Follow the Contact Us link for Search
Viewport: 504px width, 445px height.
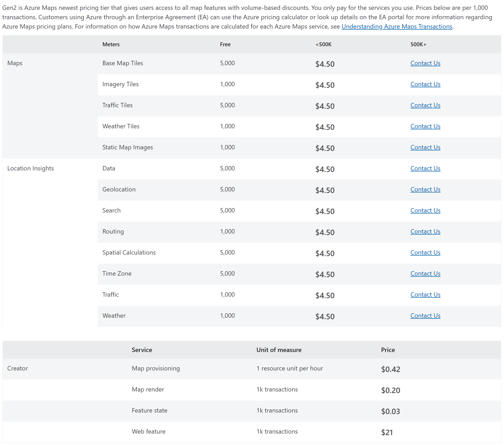(x=425, y=210)
